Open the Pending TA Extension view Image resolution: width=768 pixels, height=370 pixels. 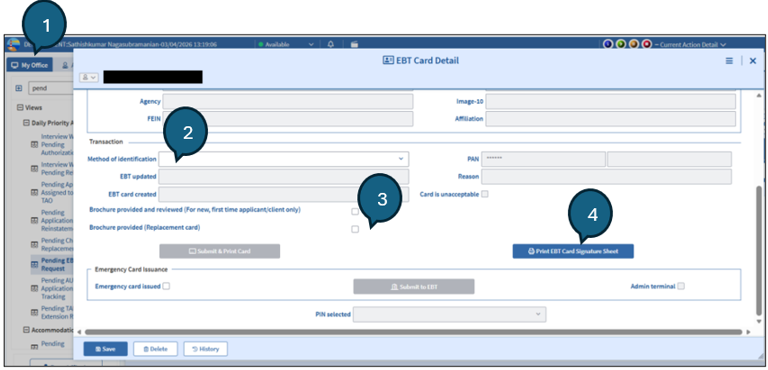tap(57, 312)
